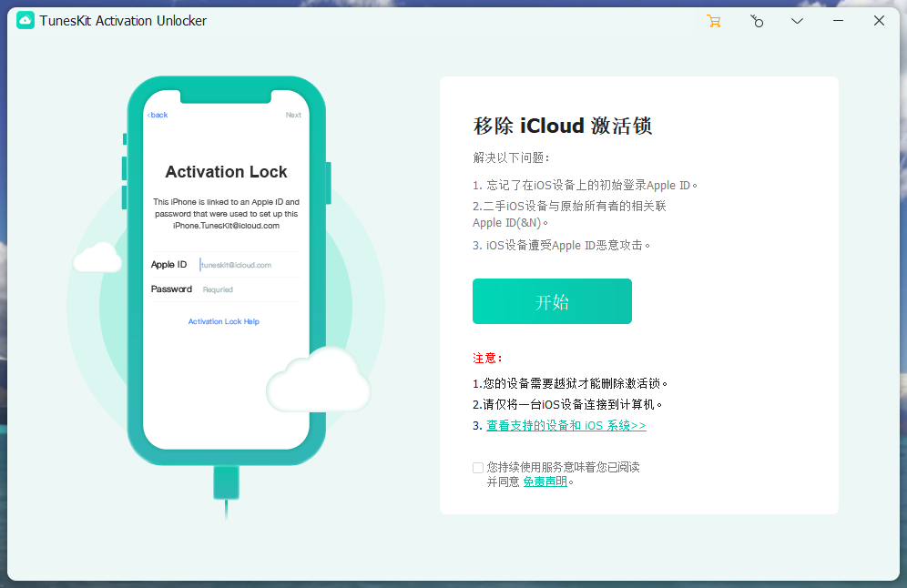Click note about connecting one iOS device
The image size is (907, 588).
pyautogui.click(x=566, y=404)
